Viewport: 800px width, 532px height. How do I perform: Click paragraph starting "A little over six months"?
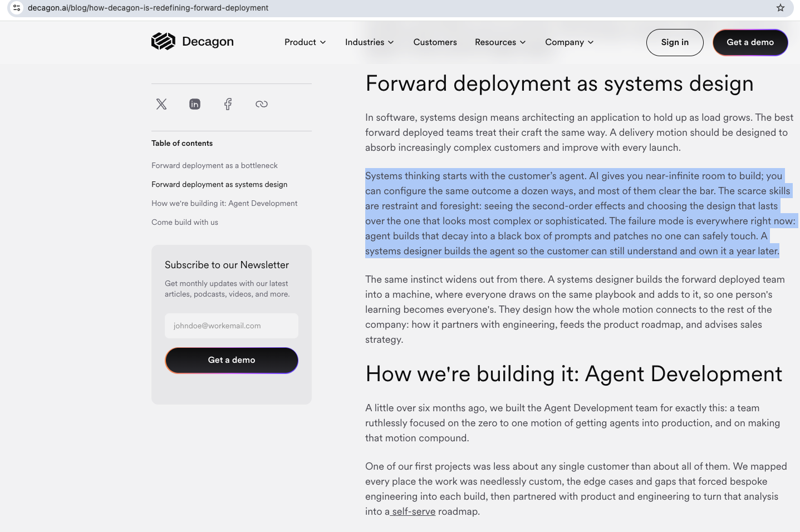[573, 423]
